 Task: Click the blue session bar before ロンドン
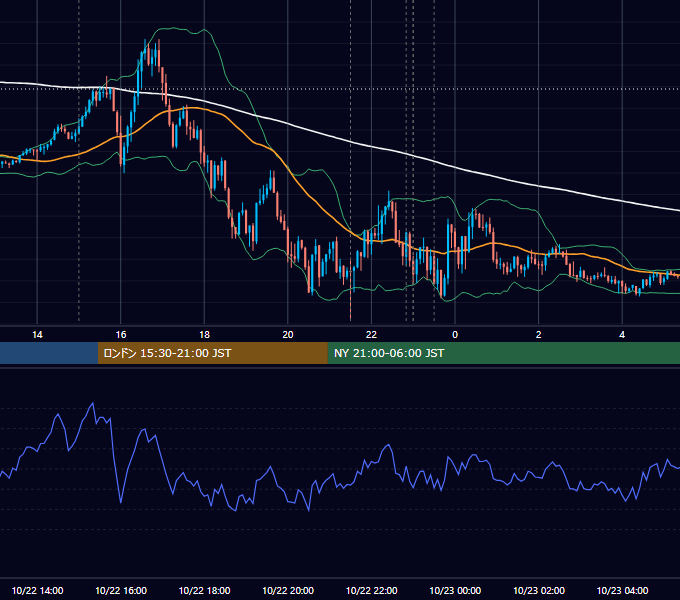click(49, 353)
